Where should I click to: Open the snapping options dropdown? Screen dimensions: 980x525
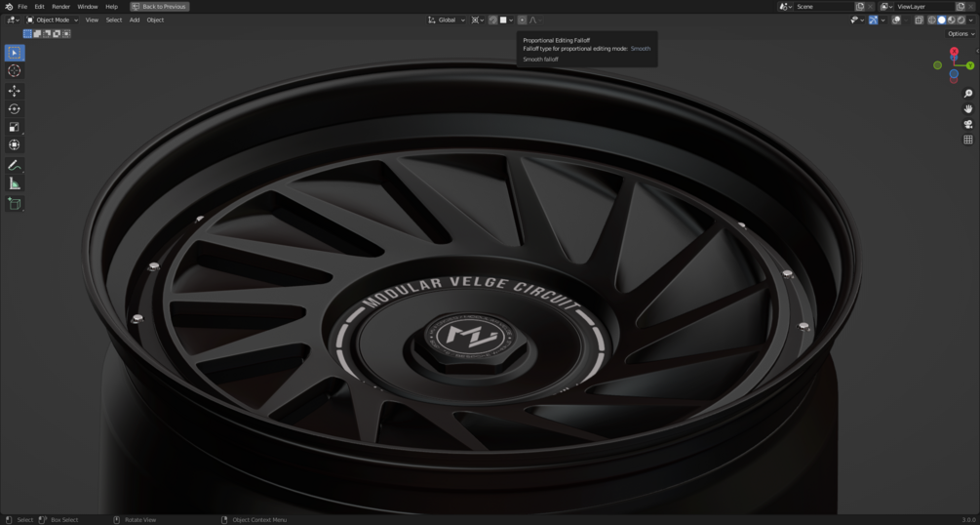506,20
